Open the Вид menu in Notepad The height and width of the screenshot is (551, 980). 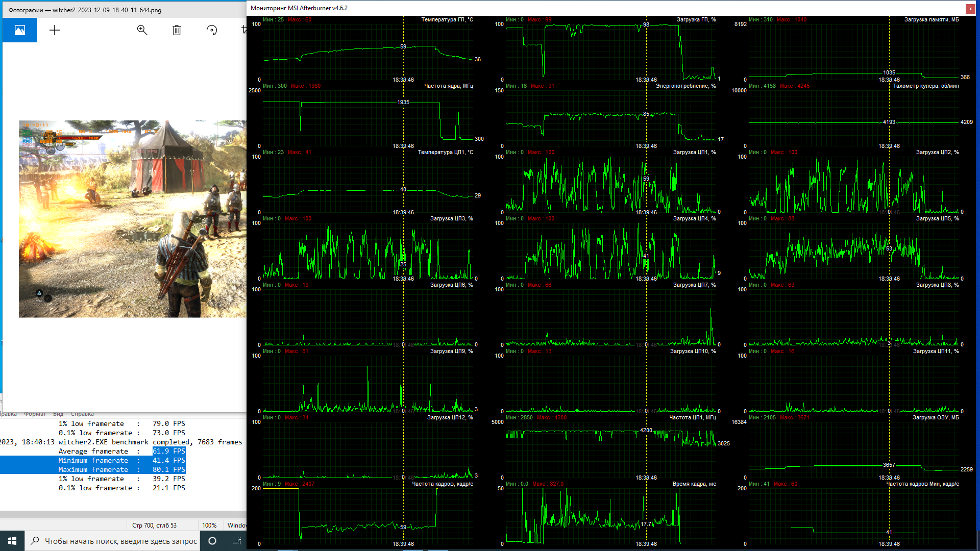click(x=58, y=414)
